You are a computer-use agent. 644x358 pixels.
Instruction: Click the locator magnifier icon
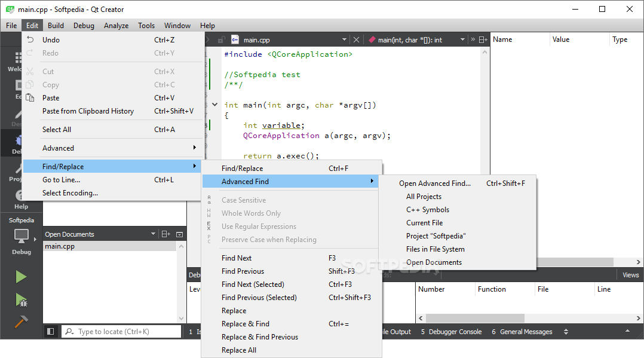69,331
